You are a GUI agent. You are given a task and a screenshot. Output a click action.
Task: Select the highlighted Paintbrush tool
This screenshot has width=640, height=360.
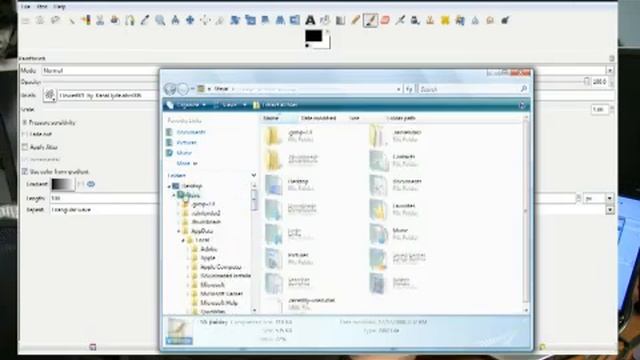pos(370,20)
